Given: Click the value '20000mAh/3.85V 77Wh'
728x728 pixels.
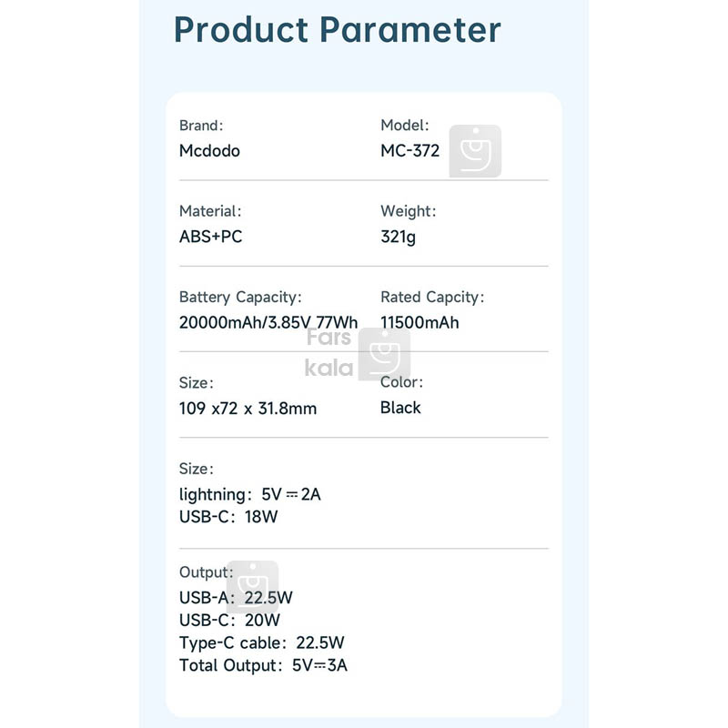Looking at the screenshot, I should [x=268, y=322].
